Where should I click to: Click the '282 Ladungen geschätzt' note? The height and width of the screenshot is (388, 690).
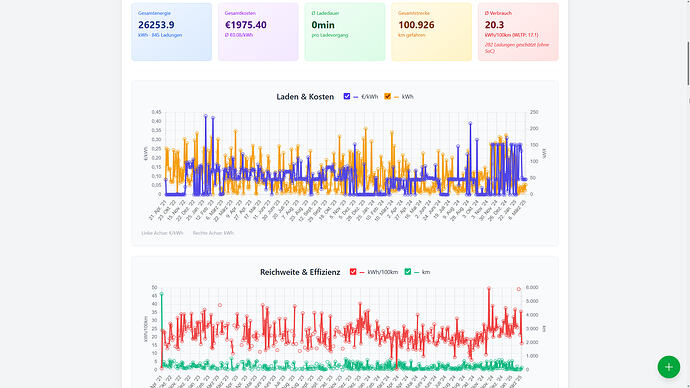point(517,48)
